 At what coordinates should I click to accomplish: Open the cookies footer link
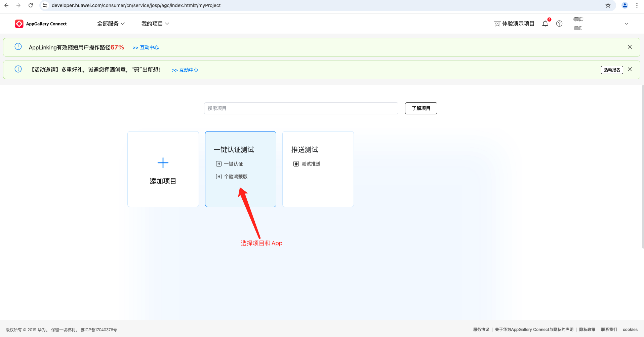pos(630,330)
